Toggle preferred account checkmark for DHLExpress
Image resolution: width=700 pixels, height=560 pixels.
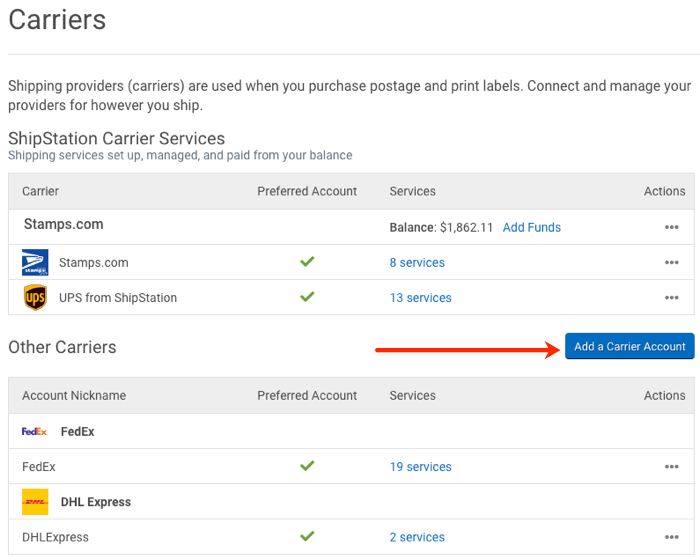307,536
